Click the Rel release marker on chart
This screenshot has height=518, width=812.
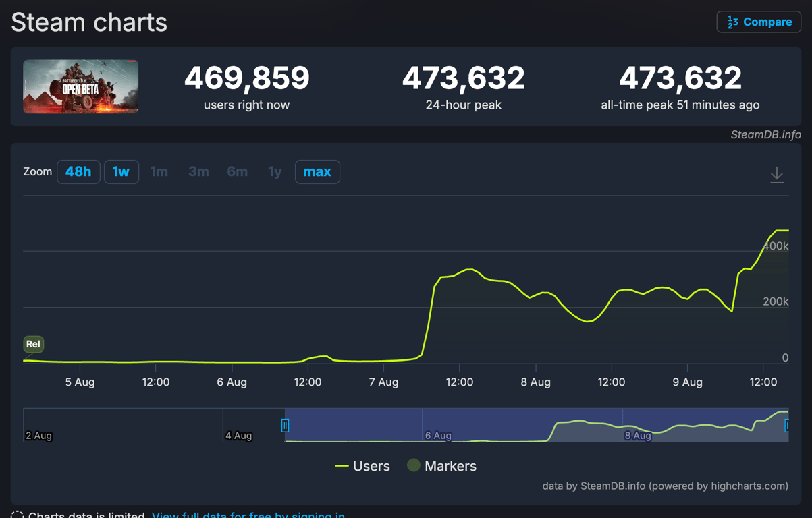pos(33,344)
